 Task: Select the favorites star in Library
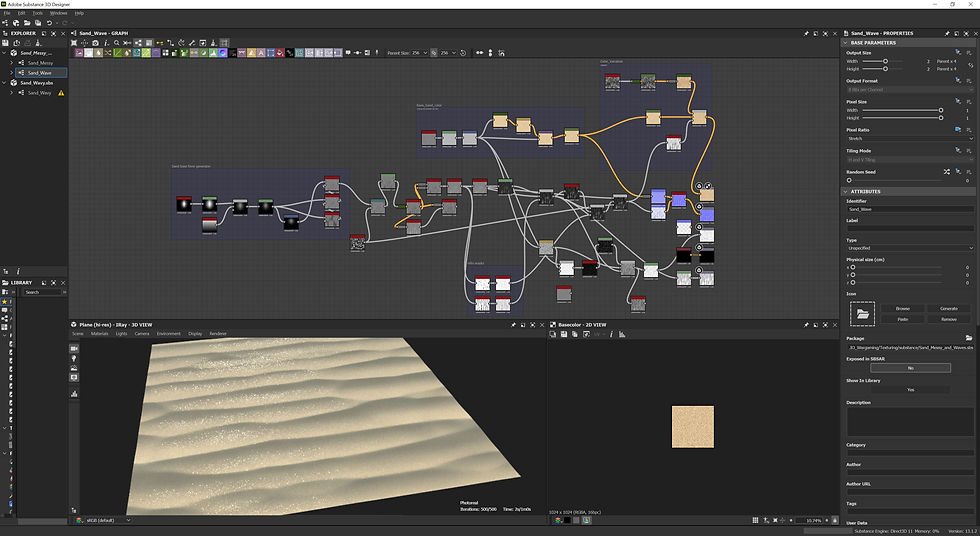pos(5,302)
